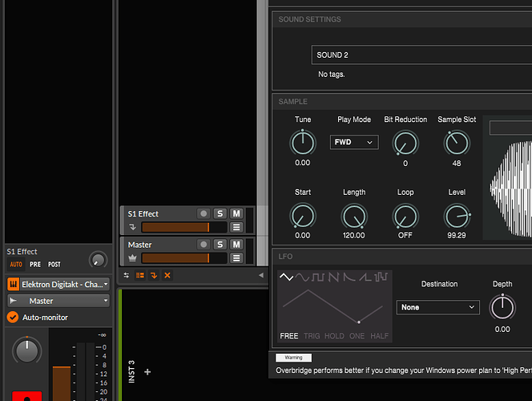Select ONE LFO trigger mode
The image size is (532, 401).
click(x=357, y=336)
